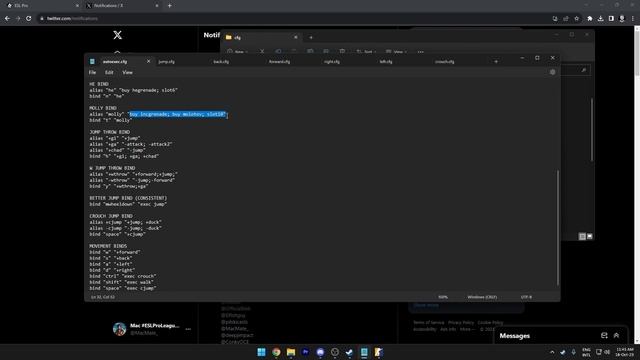Switch File Explorer to details view icon

(x=582, y=236)
